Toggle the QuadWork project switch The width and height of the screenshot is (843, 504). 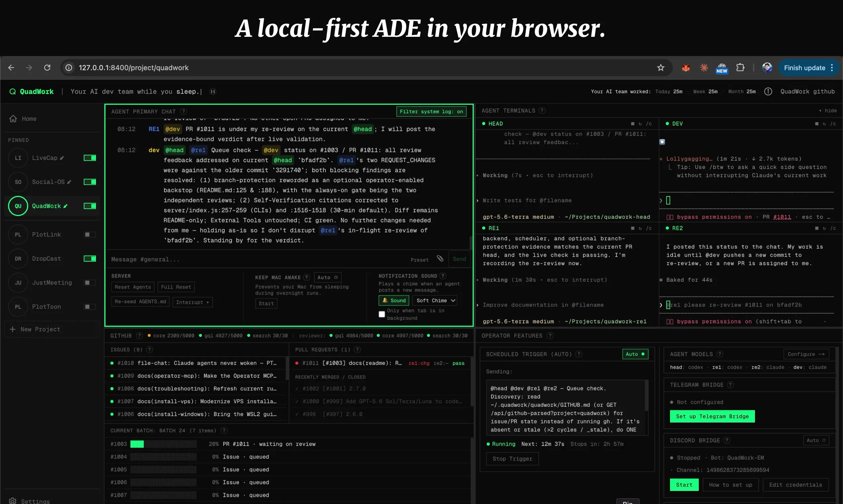tap(90, 206)
